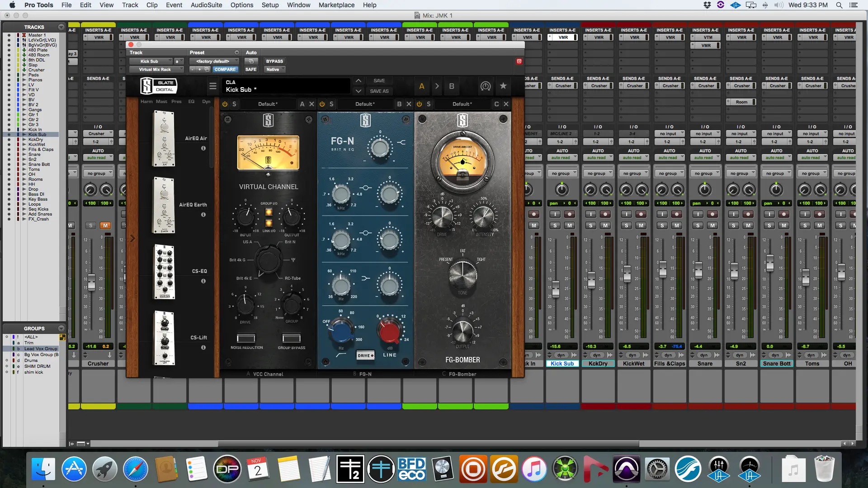The width and height of the screenshot is (868, 488).
Task: Go to the previous VMR preset
Action: click(358, 81)
